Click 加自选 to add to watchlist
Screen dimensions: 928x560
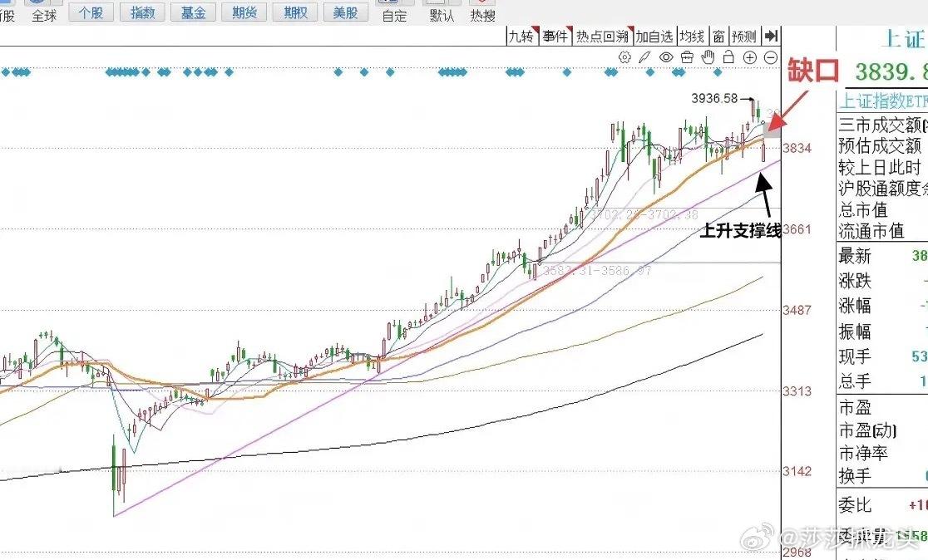655,36
